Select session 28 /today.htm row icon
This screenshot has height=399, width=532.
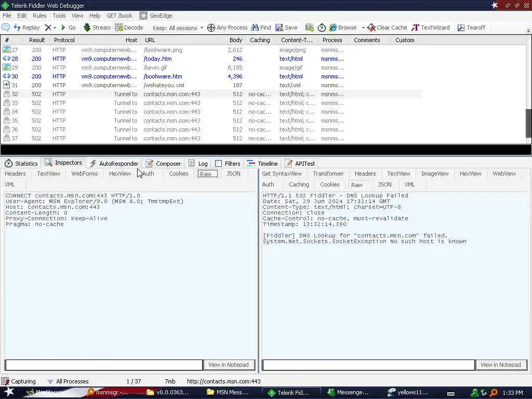tap(6, 58)
